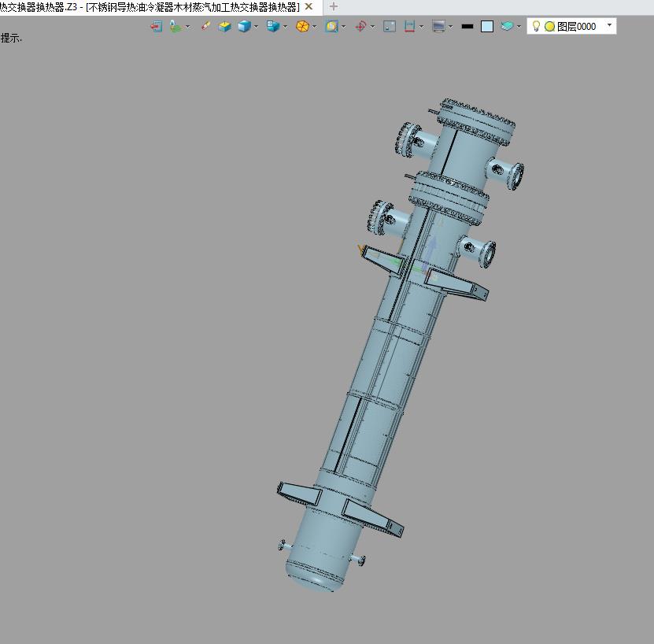
Task: Click the exit part icon with red arrow
Action: (x=156, y=27)
